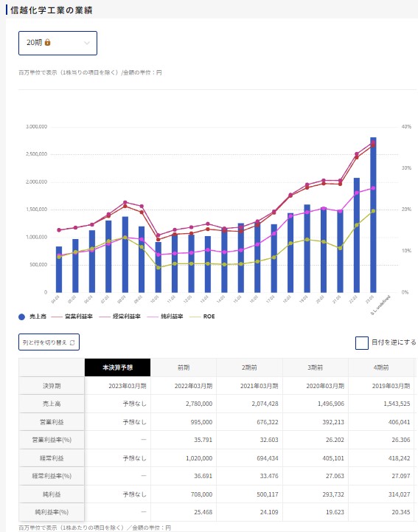This screenshot has width=418, height=532.
Task: Click the 決算期 row header
Action: point(52,386)
